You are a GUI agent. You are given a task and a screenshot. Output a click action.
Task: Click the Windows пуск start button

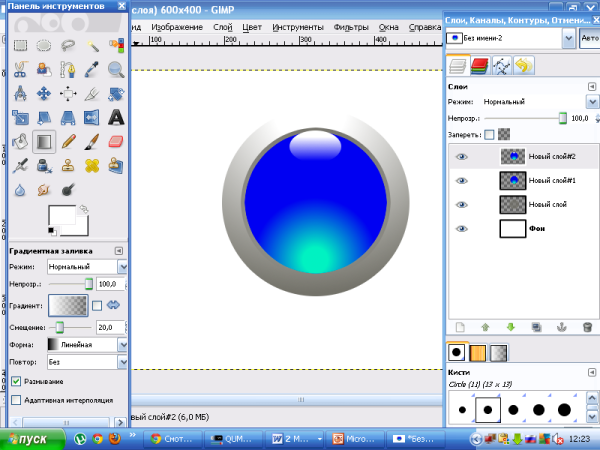(30, 438)
